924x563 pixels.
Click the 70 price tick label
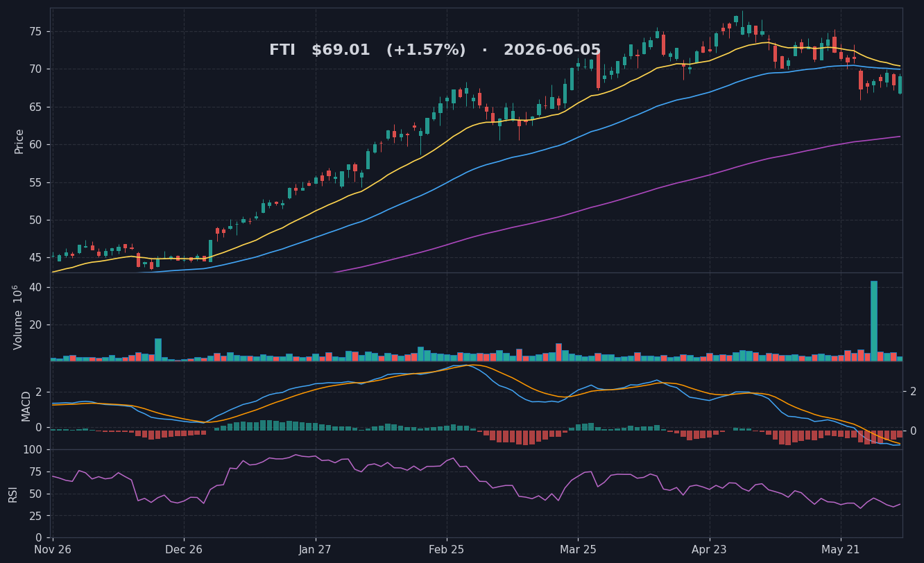pyautogui.click(x=36, y=69)
